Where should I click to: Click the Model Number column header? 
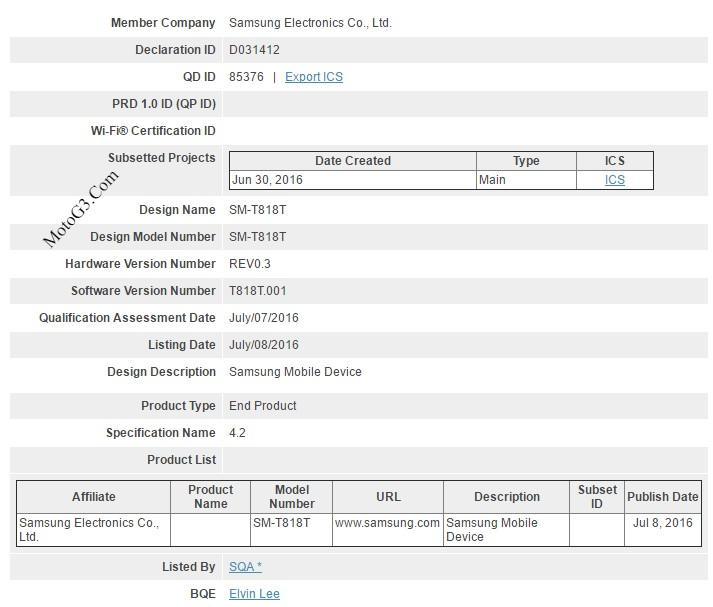tap(291, 497)
